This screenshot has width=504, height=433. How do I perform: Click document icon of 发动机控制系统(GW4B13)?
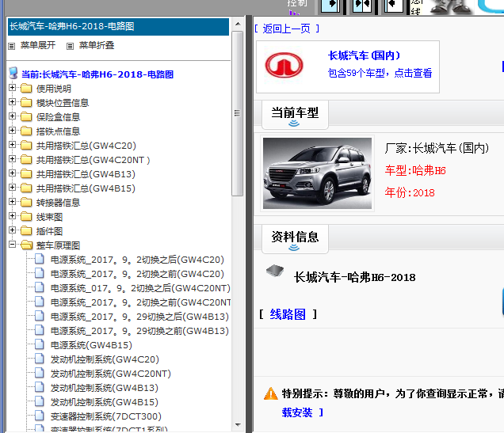click(x=39, y=387)
